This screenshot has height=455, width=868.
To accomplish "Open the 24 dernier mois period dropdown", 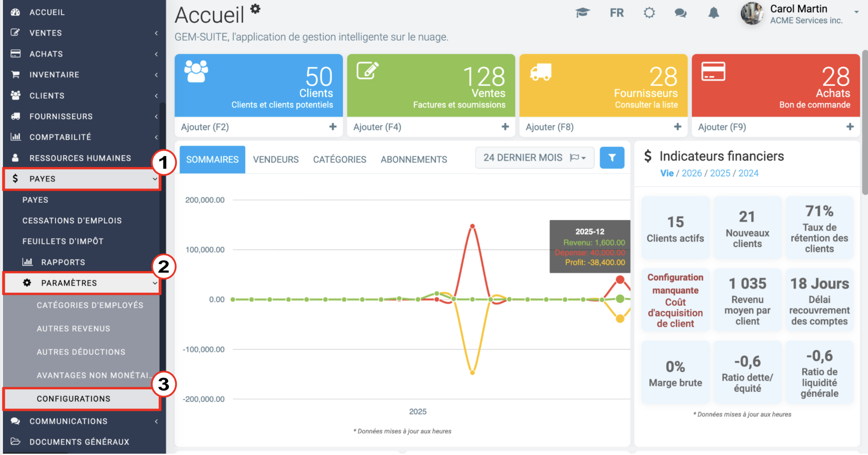I will [x=534, y=158].
